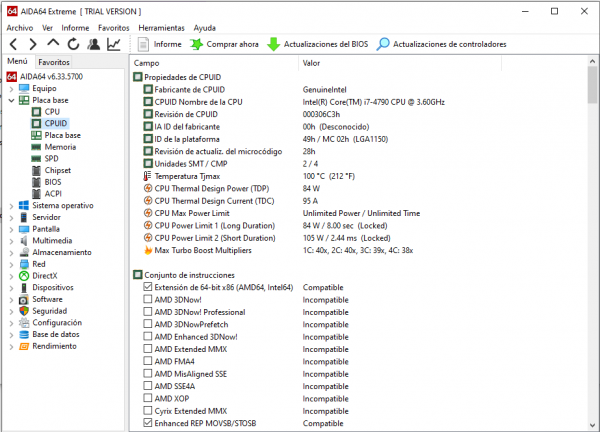Expand the Servidor tree node
The width and height of the screenshot is (600, 432).
11,217
